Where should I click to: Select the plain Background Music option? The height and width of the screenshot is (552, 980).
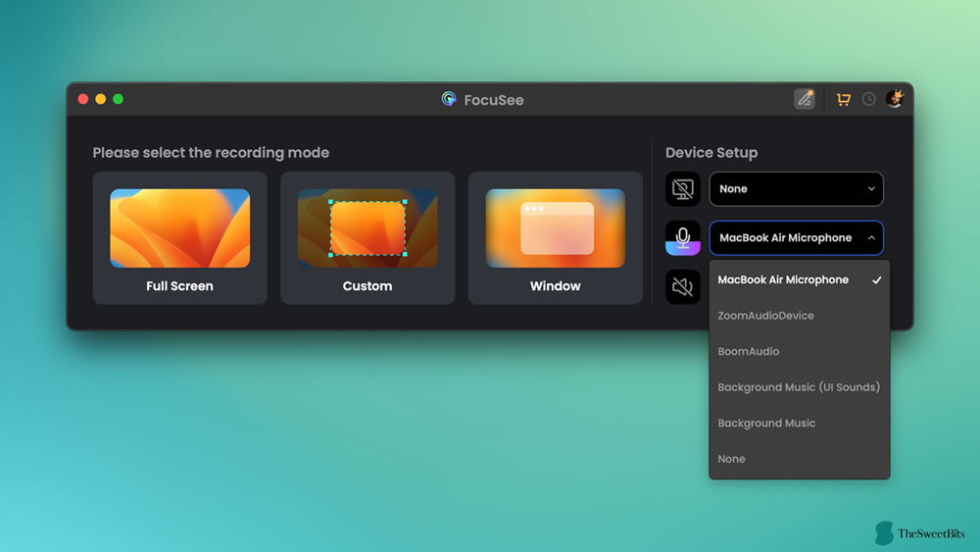pyautogui.click(x=799, y=424)
